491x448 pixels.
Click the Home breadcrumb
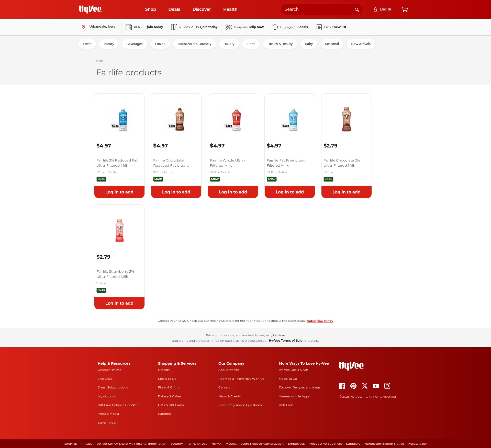(101, 61)
